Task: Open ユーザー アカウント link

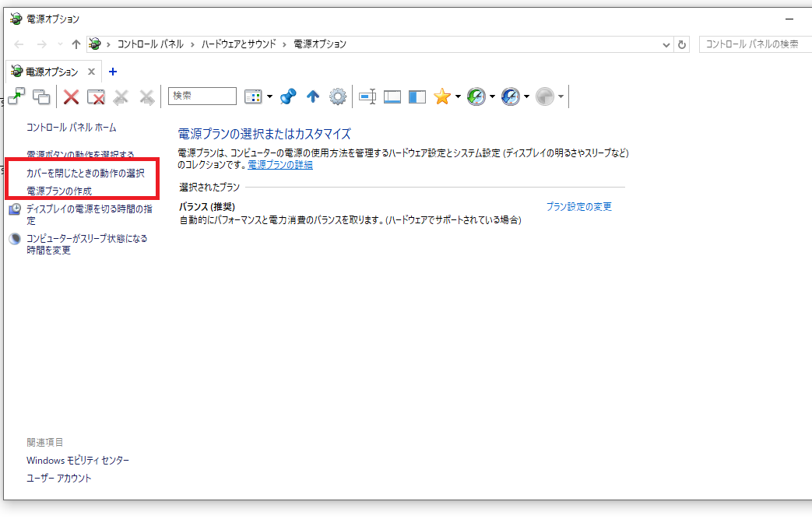Action: [x=58, y=478]
